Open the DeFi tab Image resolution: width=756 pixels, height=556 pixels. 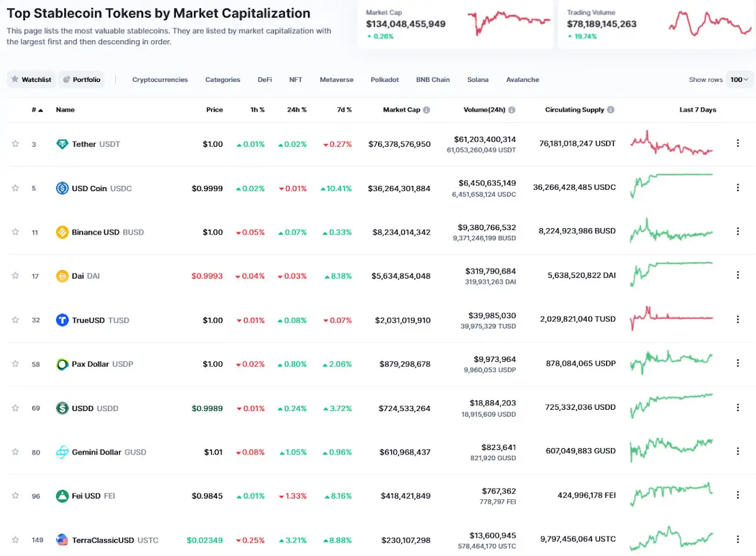click(265, 80)
